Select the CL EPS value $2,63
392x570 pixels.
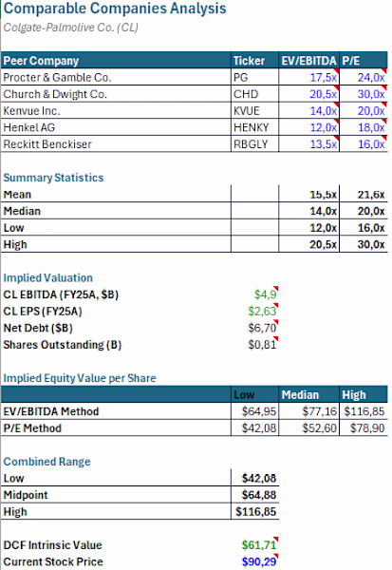(254, 312)
